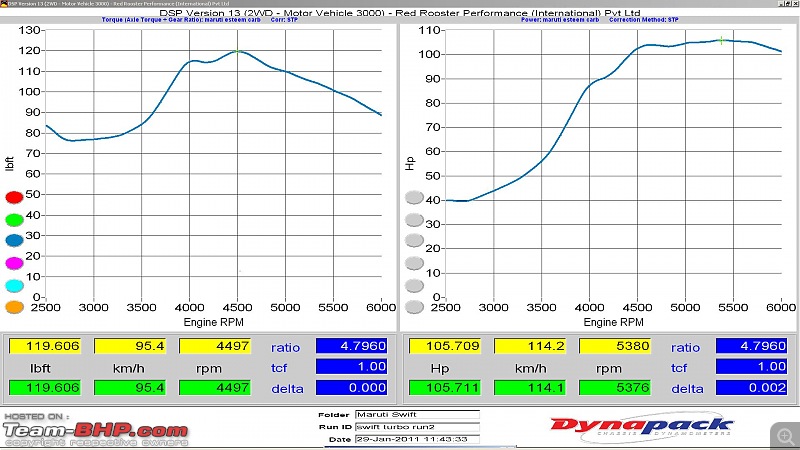Viewport: 800px width, 450px height.
Task: Click the 'ratio' label under torque chart
Action: point(285,347)
